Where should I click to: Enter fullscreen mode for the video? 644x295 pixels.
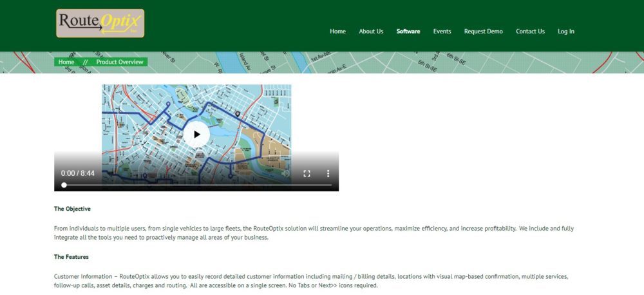click(x=307, y=173)
